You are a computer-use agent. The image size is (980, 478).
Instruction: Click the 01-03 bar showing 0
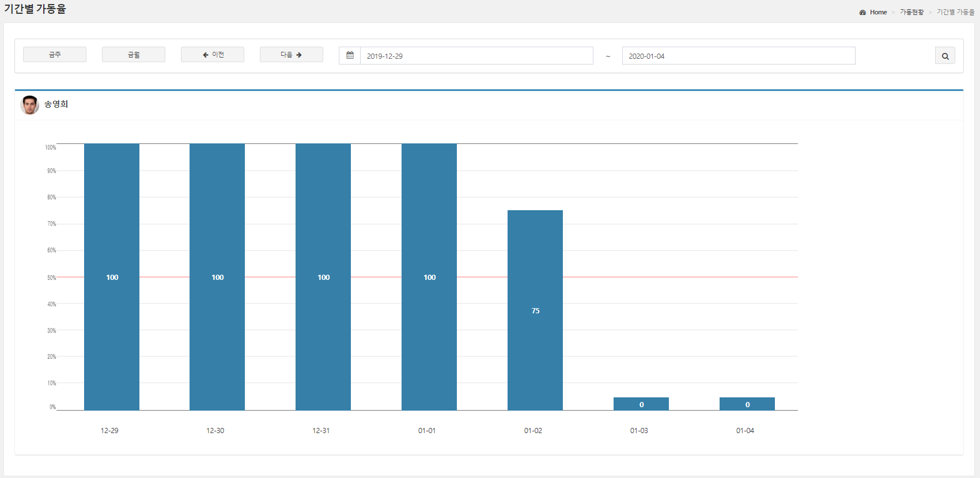tap(641, 404)
